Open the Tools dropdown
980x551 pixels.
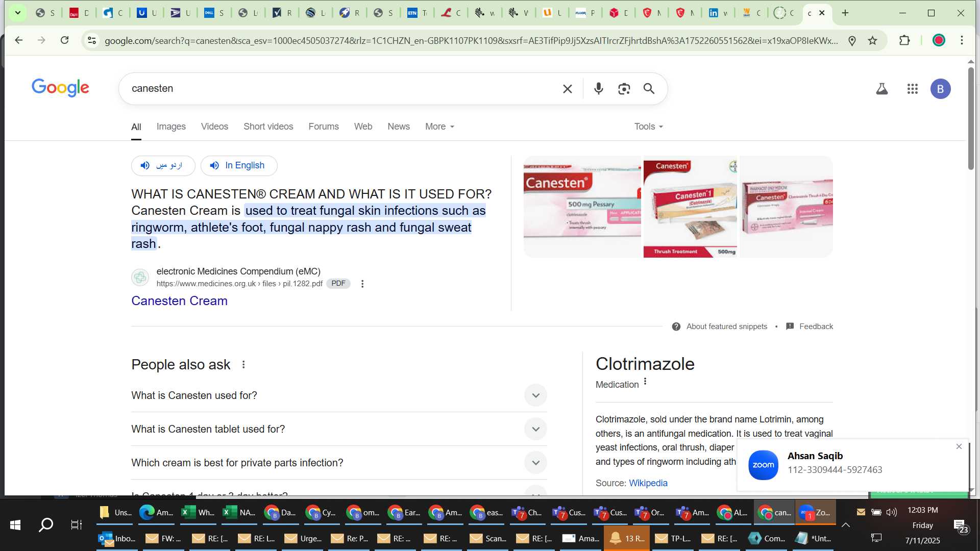point(648,127)
